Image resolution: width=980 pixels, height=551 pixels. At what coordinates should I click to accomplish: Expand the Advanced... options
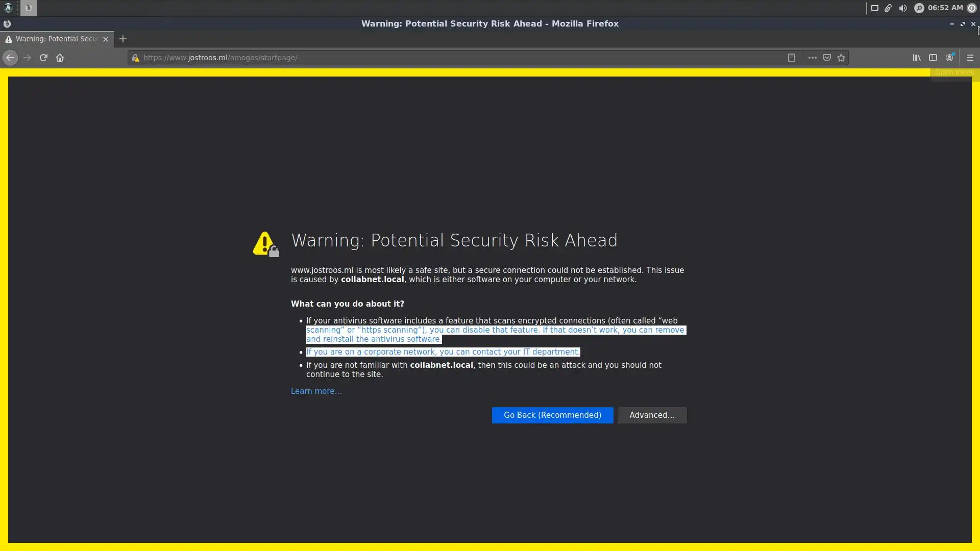[x=652, y=415]
